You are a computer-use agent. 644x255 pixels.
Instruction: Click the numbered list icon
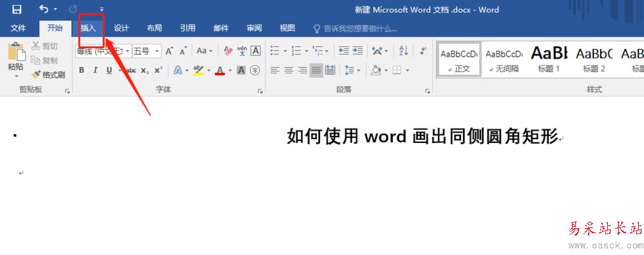tap(296, 51)
